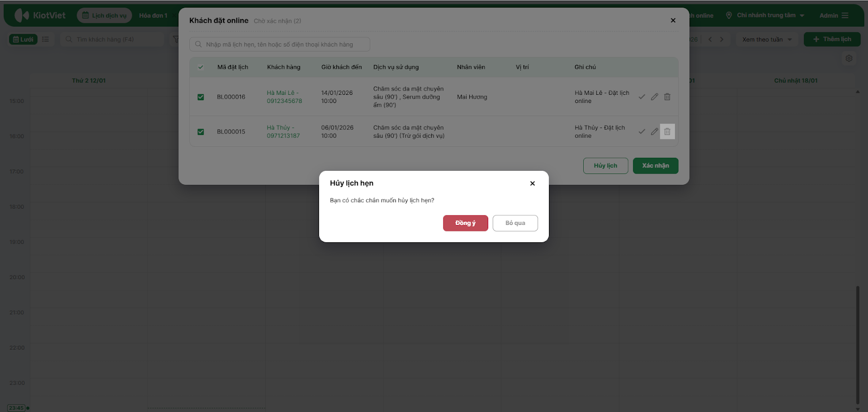The image size is (868, 412).
Task: Close the Khách đặt online dialog
Action: pos(673,21)
